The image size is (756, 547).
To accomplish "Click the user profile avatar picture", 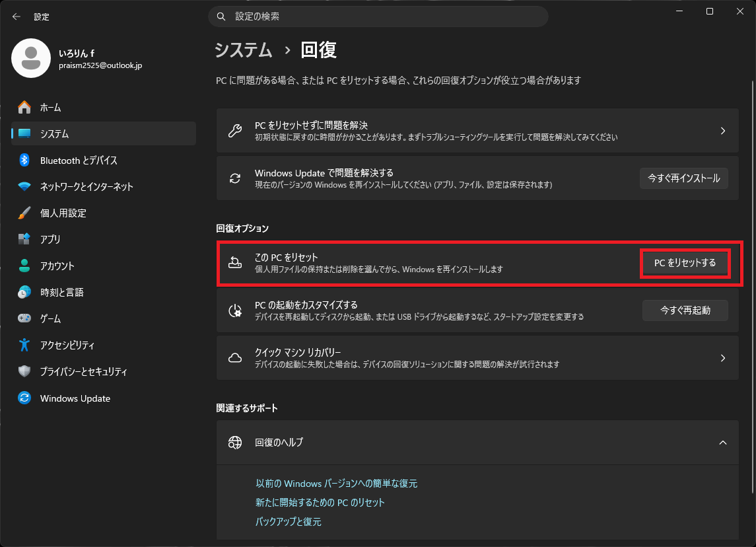I will tap(31, 58).
